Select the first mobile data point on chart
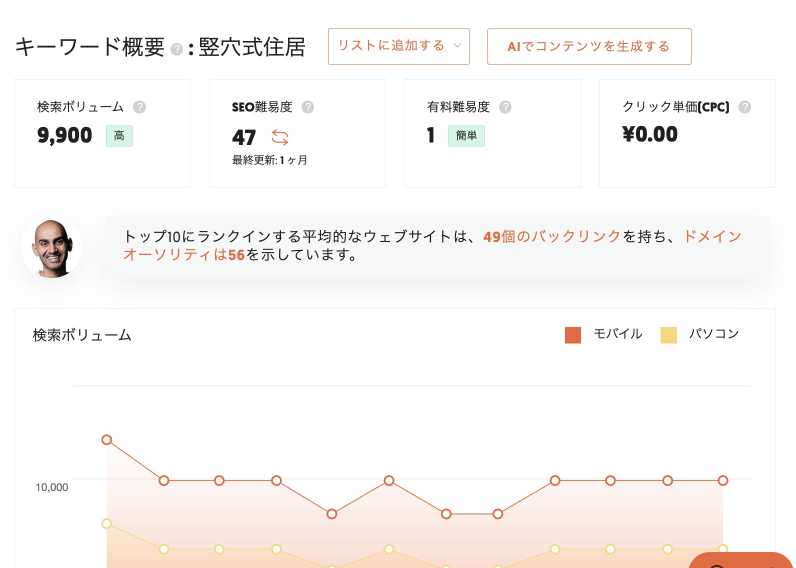796x568 pixels. coord(107,440)
